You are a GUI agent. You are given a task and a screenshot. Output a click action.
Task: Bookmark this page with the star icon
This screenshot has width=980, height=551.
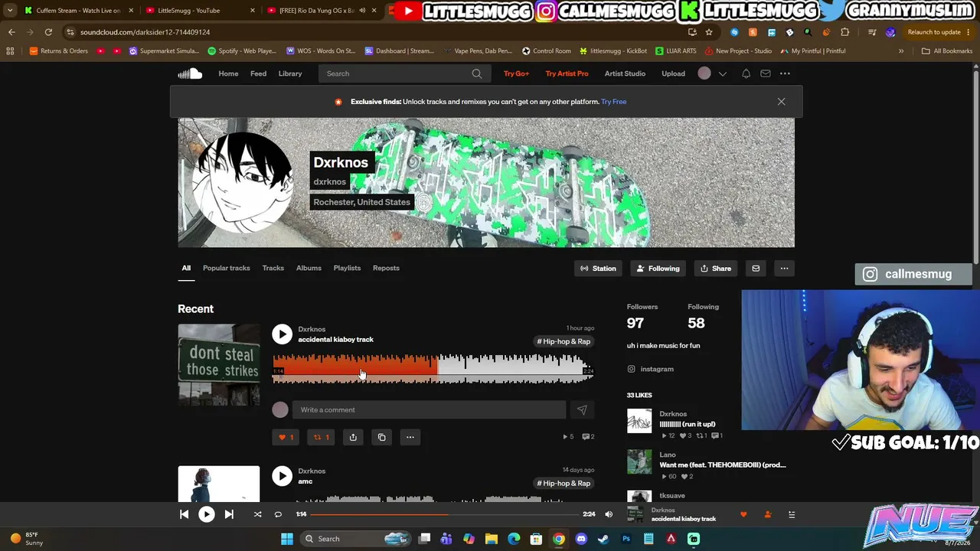point(709,32)
